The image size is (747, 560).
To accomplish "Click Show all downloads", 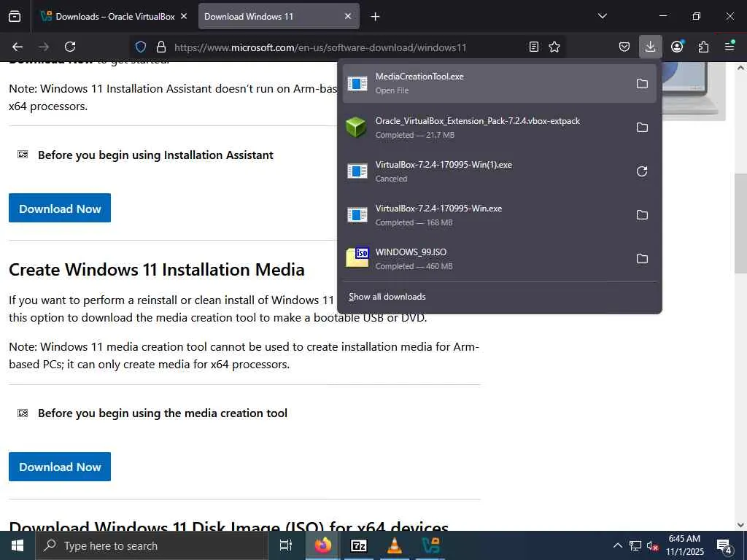I will [387, 297].
